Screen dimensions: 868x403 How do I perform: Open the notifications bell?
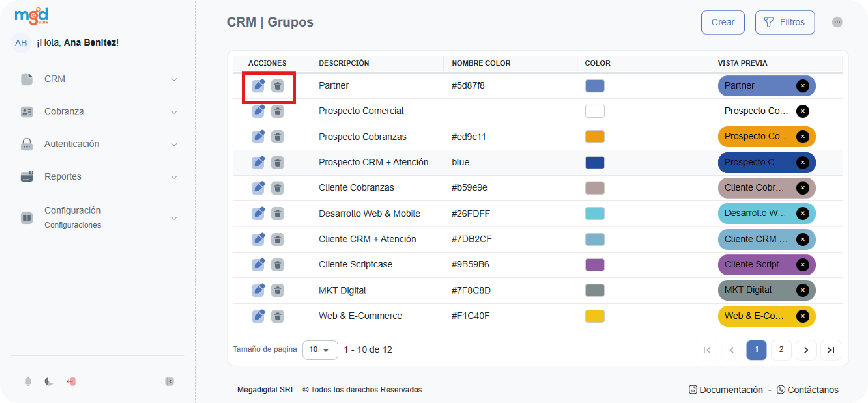click(28, 381)
